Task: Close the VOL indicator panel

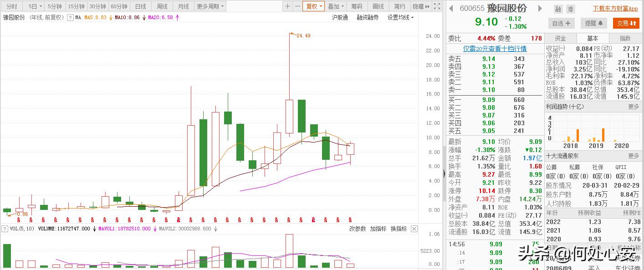Action: click(x=414, y=229)
